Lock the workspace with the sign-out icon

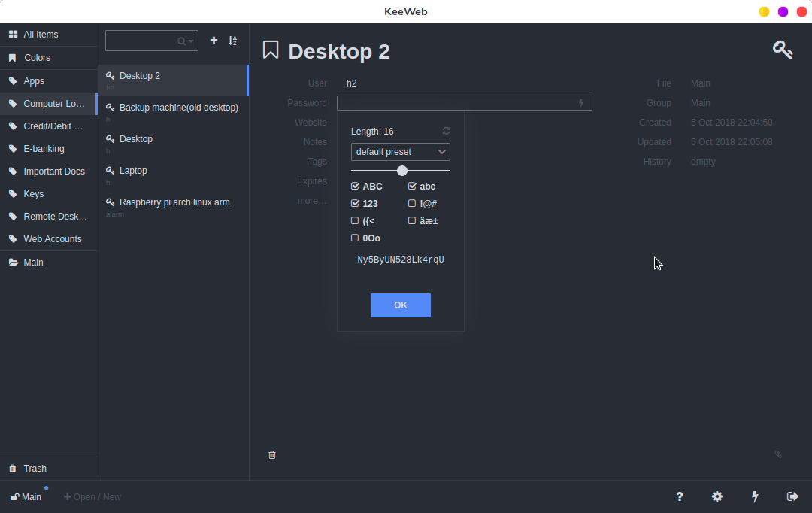coord(792,496)
